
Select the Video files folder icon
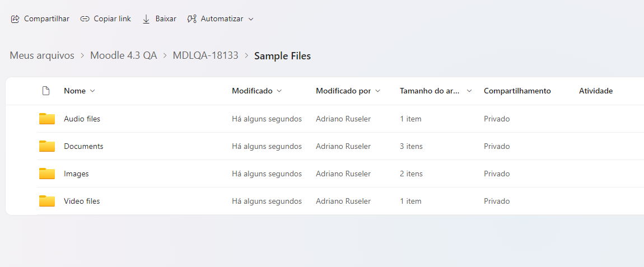coord(47,202)
